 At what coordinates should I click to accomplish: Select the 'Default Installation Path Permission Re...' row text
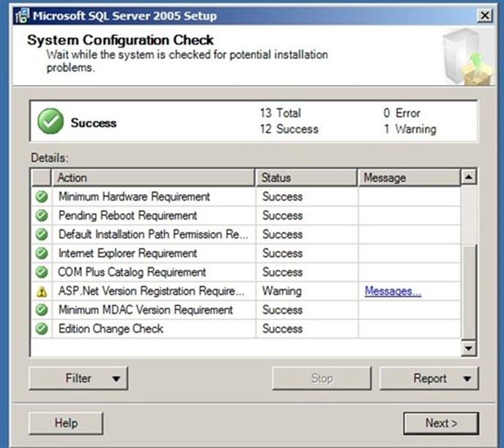(x=153, y=234)
